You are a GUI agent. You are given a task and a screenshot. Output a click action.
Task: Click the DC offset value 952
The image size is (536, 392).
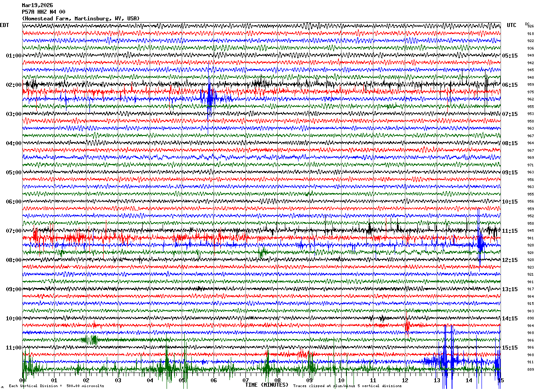pos(530,216)
